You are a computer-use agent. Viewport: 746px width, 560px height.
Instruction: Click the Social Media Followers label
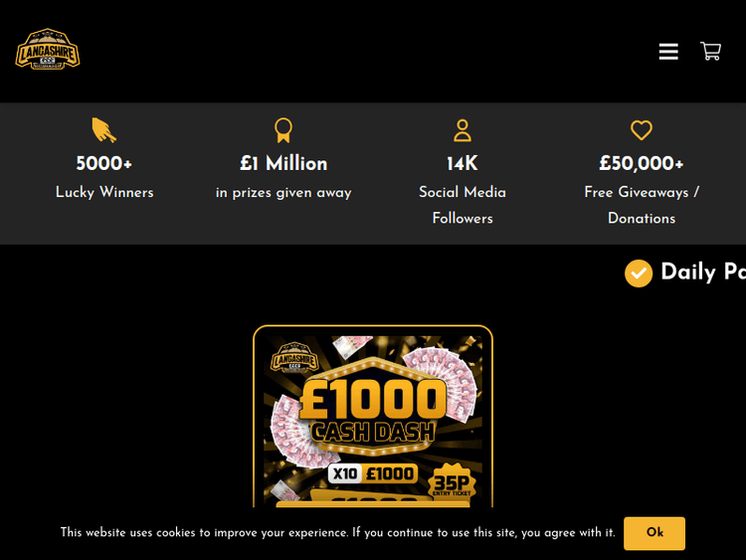point(463,205)
